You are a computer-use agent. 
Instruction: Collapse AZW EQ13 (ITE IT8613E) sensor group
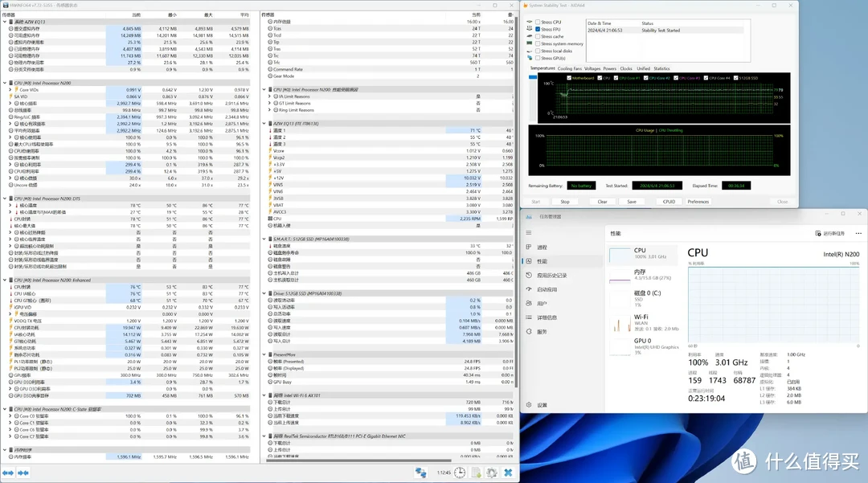pos(264,124)
